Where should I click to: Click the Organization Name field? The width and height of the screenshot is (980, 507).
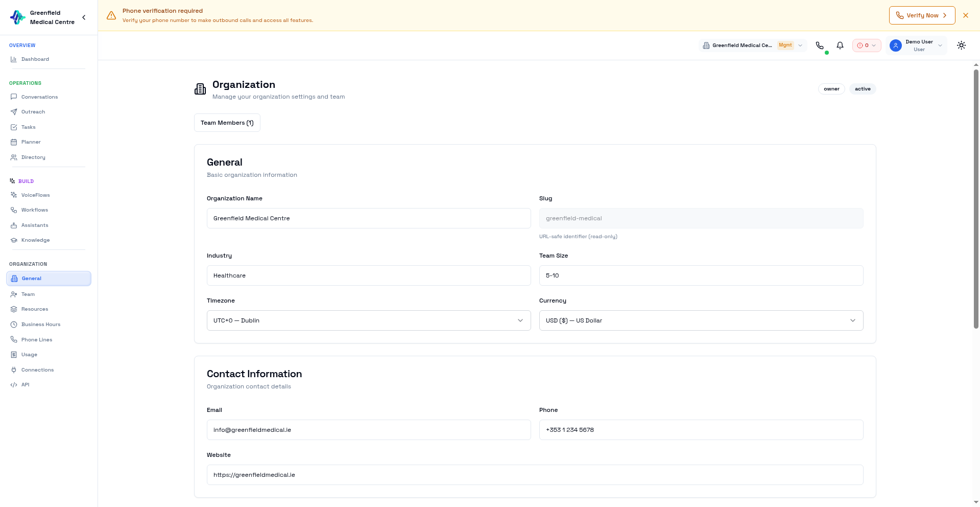click(x=369, y=218)
